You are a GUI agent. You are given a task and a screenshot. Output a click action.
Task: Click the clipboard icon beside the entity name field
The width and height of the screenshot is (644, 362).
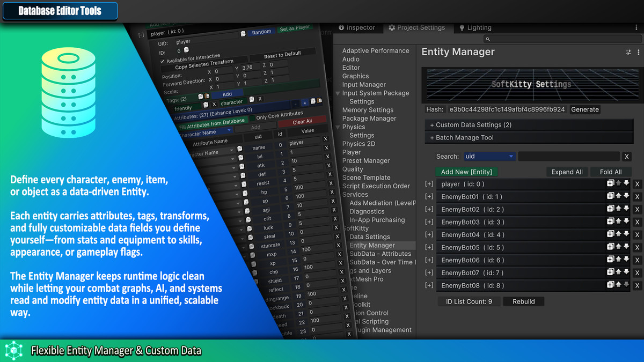(243, 33)
